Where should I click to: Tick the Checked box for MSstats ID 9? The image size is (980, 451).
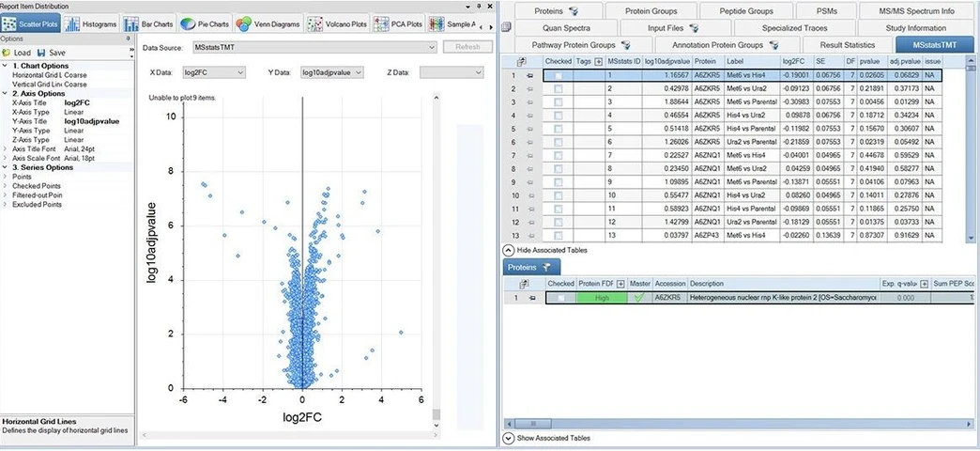pos(559,182)
